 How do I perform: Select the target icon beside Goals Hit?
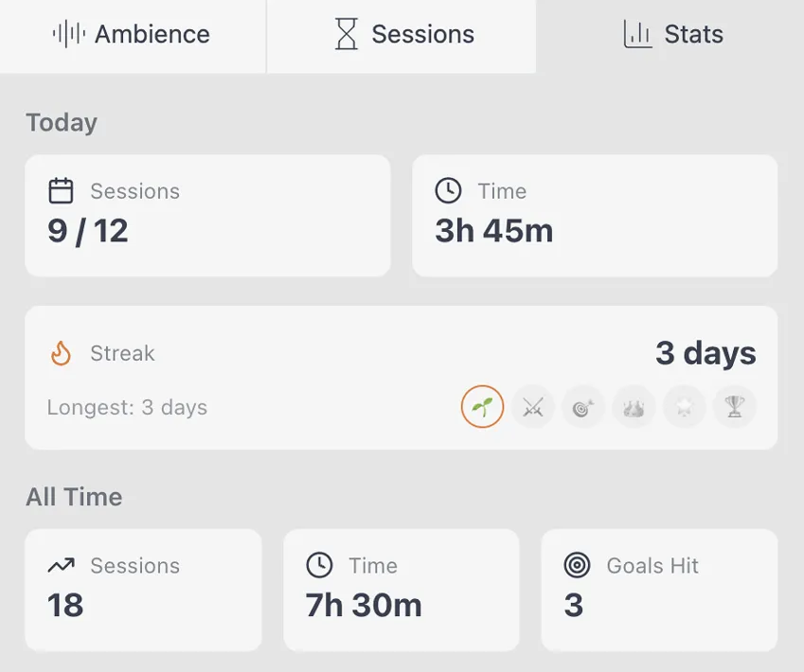point(577,565)
